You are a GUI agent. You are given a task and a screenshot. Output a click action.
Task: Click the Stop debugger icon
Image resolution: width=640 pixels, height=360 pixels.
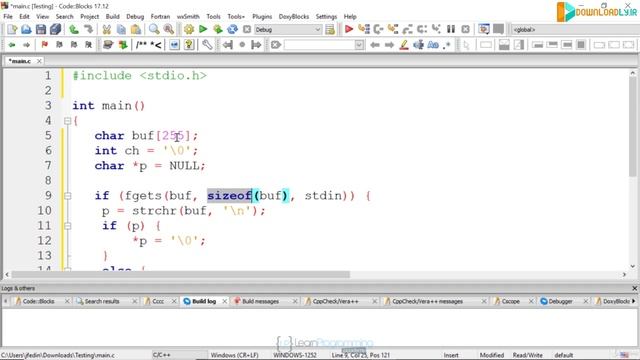coord(465,29)
